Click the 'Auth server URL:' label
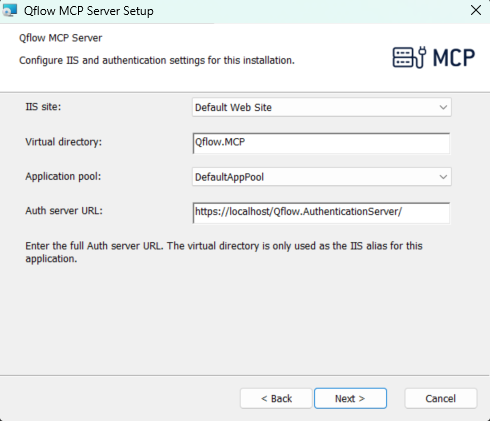Image resolution: width=490 pixels, height=421 pixels. [x=64, y=211]
